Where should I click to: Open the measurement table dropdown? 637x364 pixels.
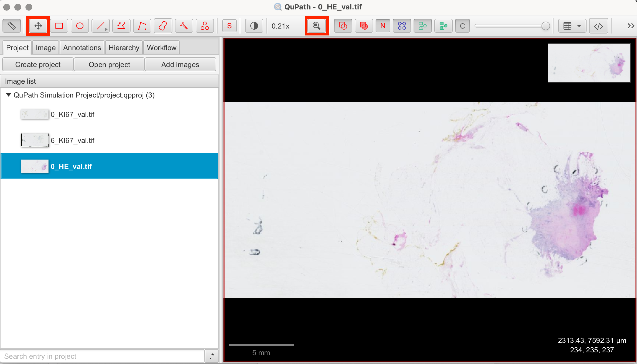point(579,26)
